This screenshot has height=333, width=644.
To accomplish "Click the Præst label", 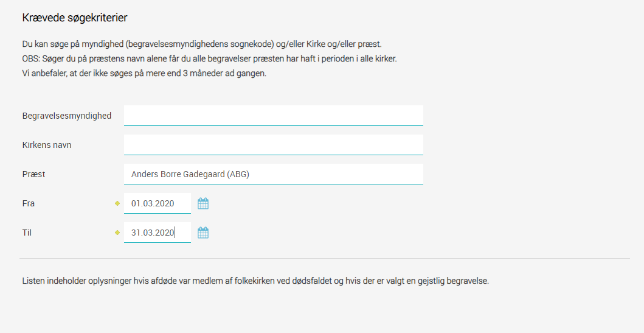I will coord(33,174).
